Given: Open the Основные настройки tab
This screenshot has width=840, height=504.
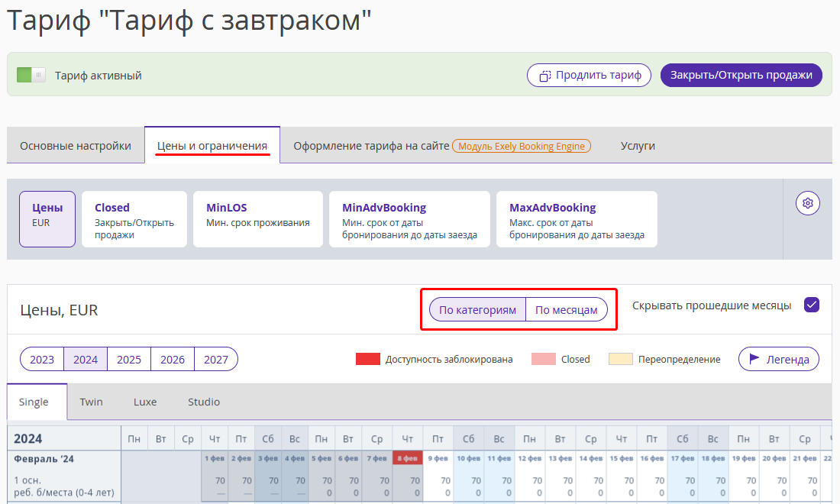Looking at the screenshot, I should 76,146.
